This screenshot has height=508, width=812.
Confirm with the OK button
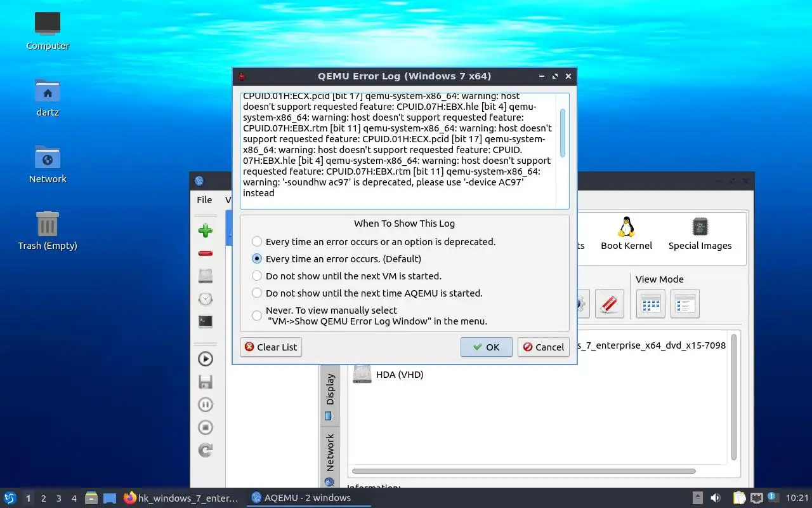(x=486, y=347)
